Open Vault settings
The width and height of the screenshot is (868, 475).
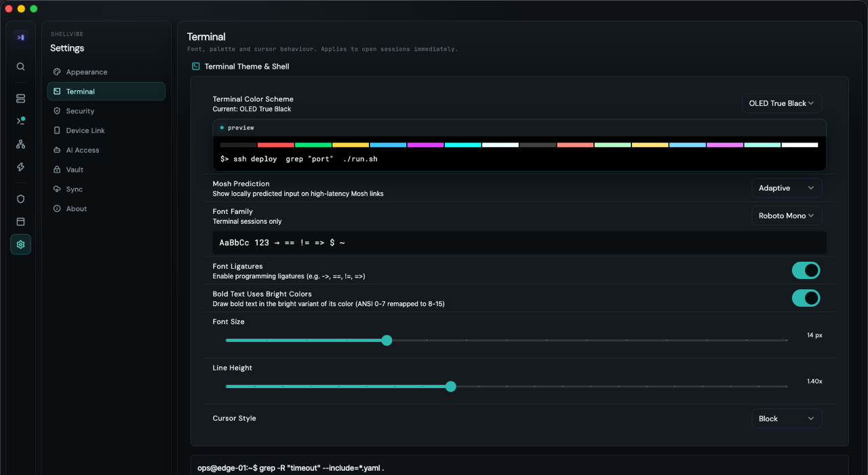(106, 170)
